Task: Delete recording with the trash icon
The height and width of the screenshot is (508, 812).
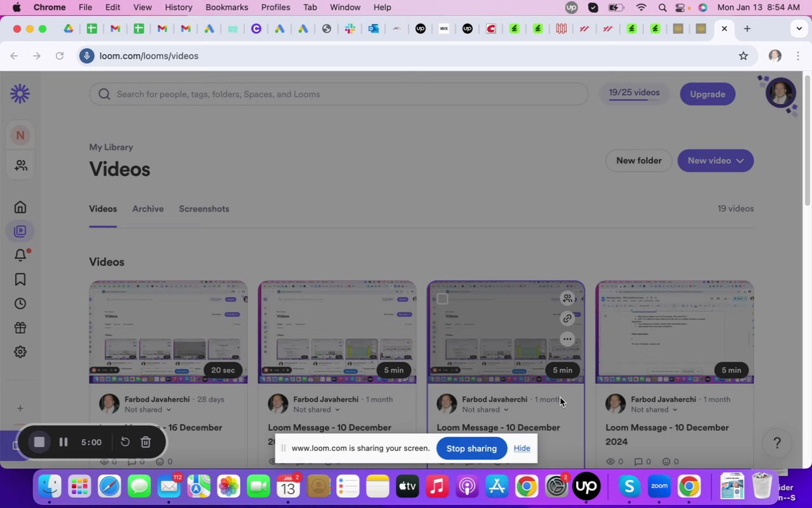Action: coord(145,442)
